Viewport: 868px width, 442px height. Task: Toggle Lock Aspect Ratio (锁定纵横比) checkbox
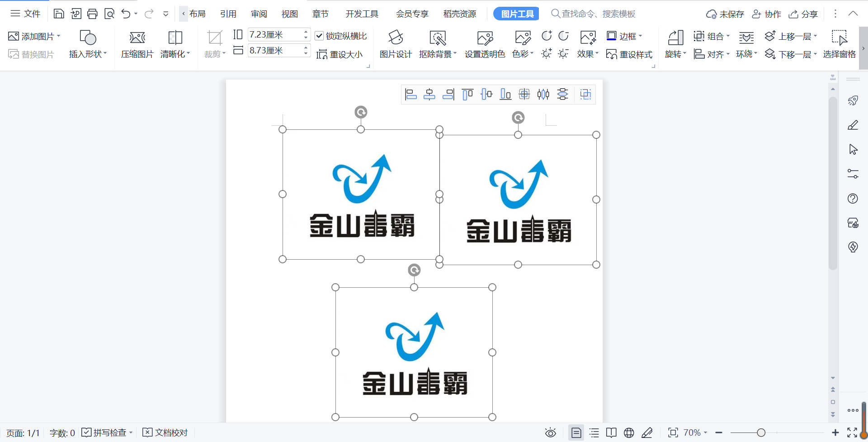click(x=319, y=36)
